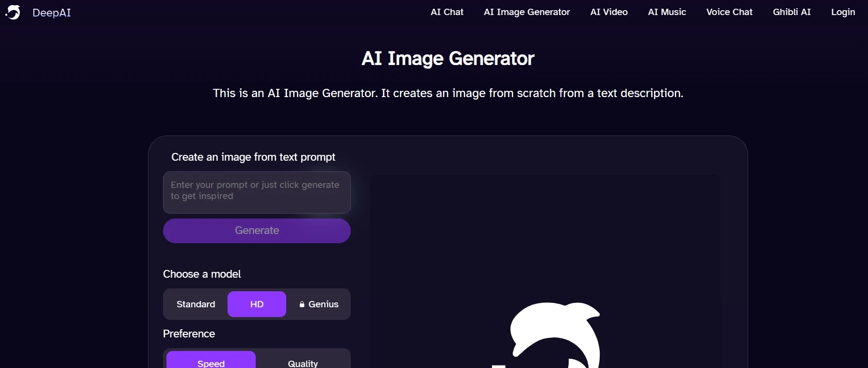Click the AI Image Generator page heading
The height and width of the screenshot is (368, 868).
pos(448,58)
